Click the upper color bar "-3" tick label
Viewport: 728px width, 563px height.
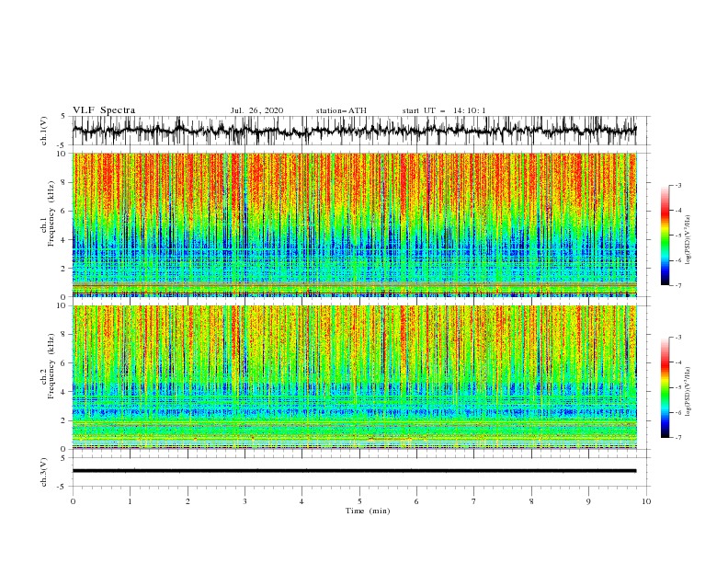coord(677,185)
